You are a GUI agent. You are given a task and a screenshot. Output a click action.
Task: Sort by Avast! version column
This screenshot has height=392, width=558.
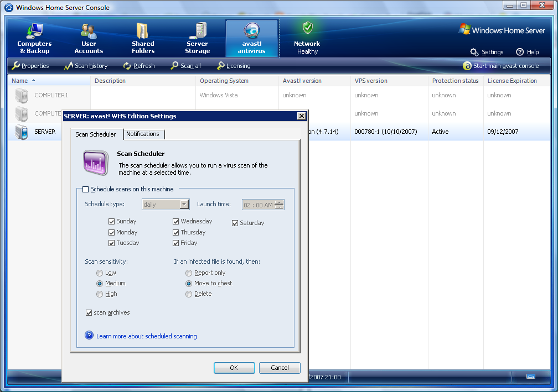314,81
